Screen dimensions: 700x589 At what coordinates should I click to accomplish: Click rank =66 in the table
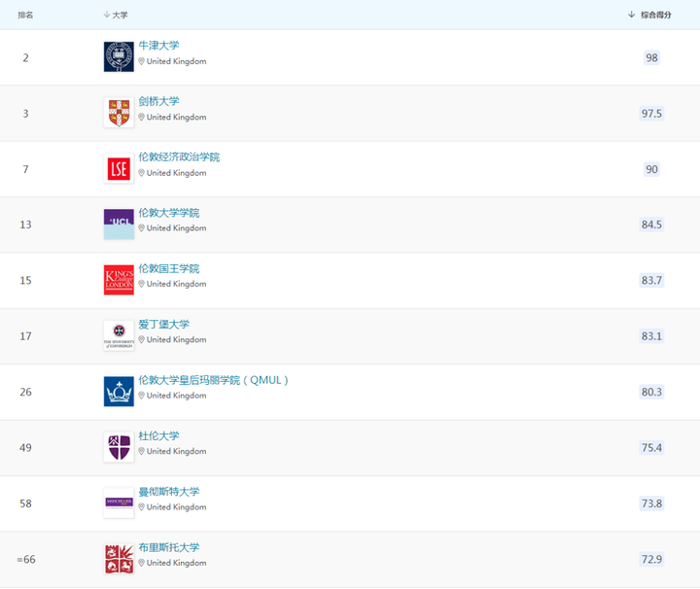coord(26,559)
